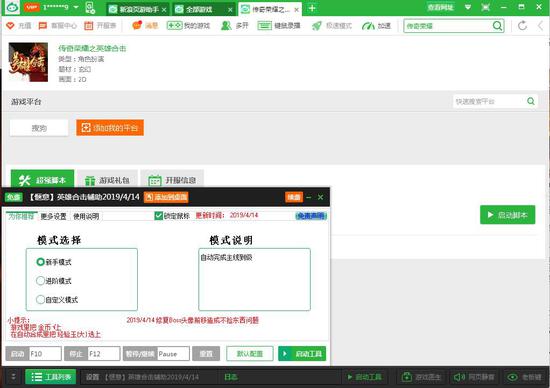Select the 新手模式 radio button

pyautogui.click(x=40, y=262)
